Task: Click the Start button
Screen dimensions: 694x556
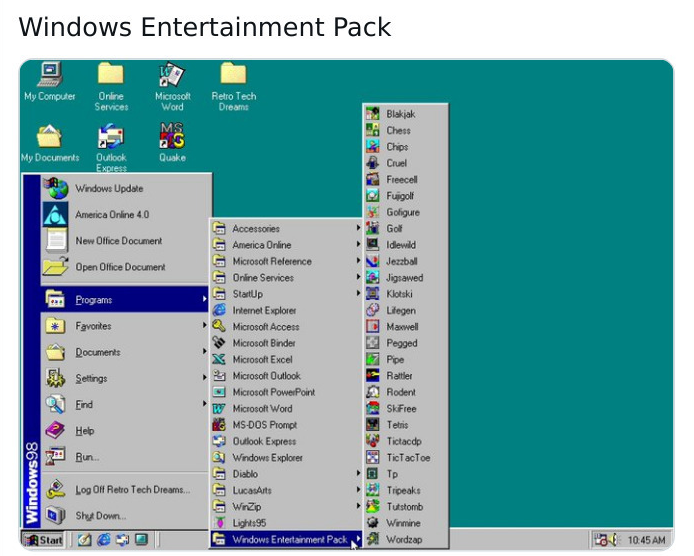Action: click(x=43, y=540)
